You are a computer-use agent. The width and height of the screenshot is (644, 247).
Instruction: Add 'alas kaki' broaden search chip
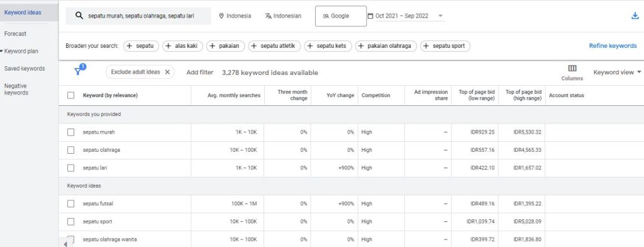(x=182, y=46)
